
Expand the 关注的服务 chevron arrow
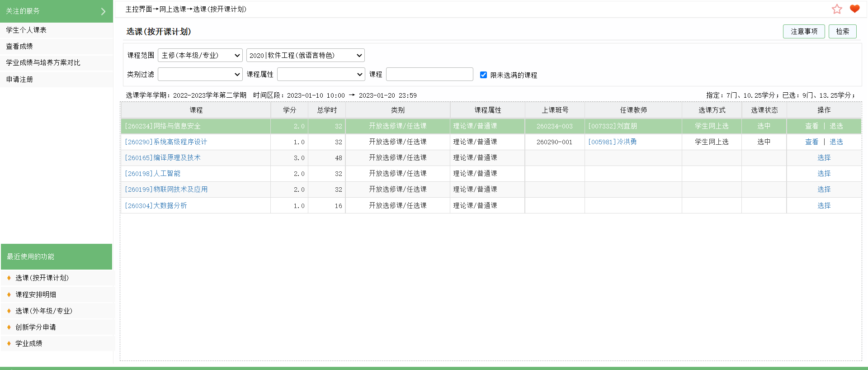(103, 11)
